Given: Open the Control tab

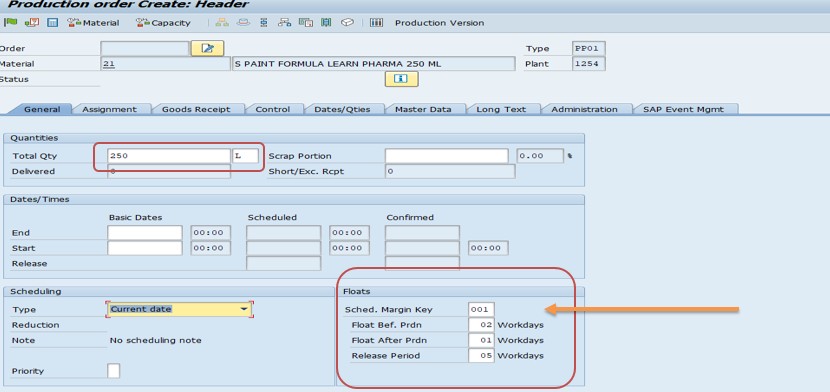Looking at the screenshot, I should point(273,109).
